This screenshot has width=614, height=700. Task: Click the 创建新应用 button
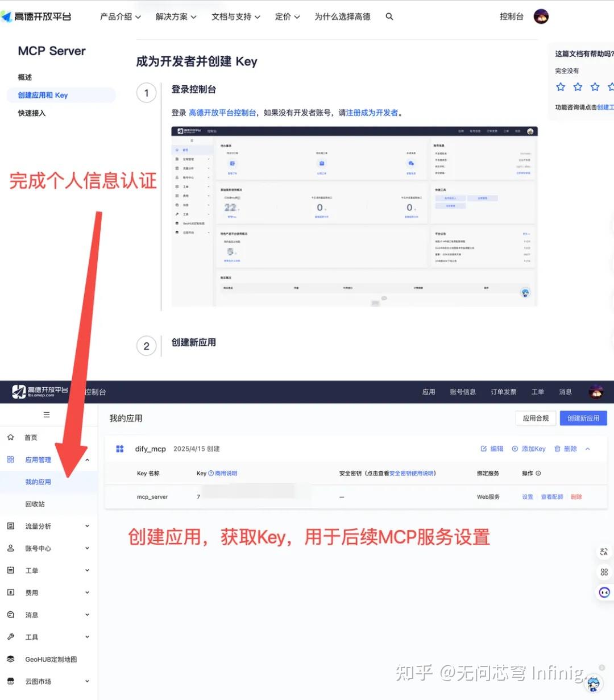tap(583, 418)
